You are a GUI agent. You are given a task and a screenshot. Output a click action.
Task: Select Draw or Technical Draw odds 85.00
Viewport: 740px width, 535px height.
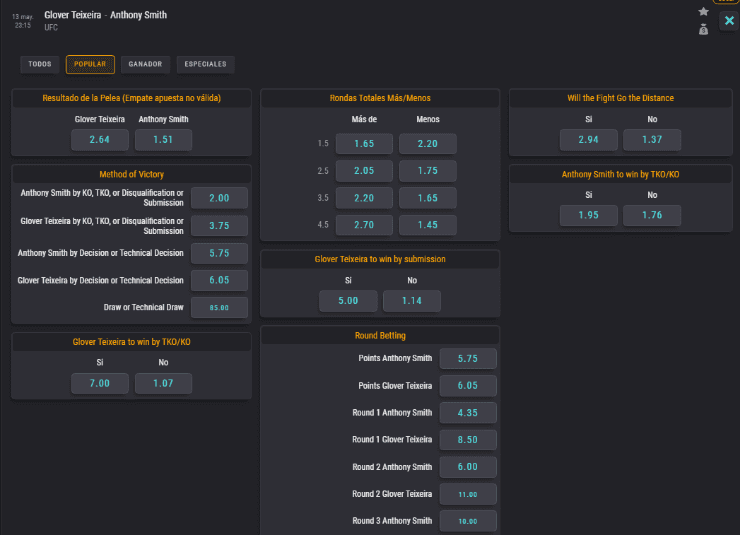tap(218, 308)
